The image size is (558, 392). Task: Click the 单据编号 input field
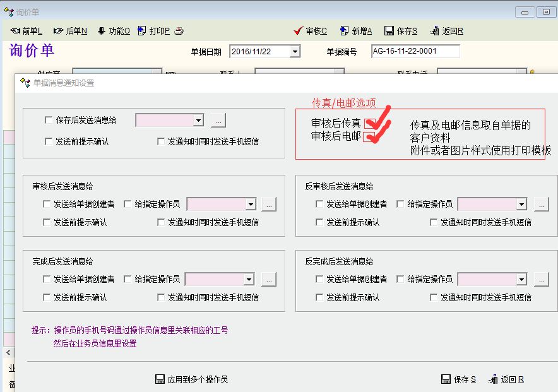[415, 51]
